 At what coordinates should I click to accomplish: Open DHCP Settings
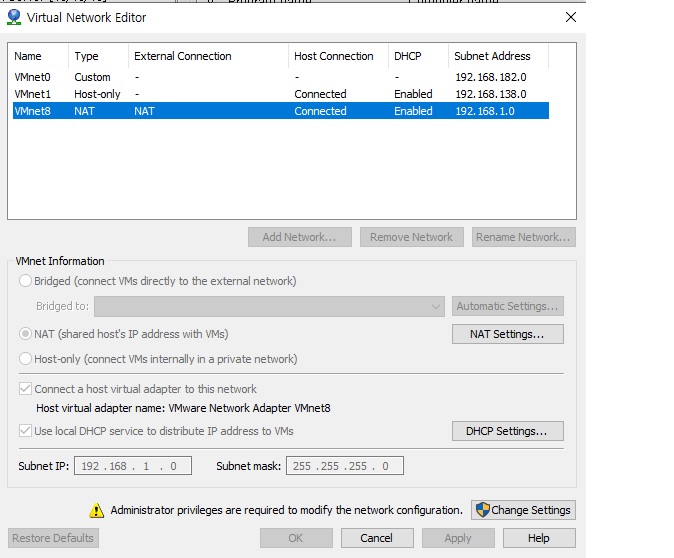508,431
